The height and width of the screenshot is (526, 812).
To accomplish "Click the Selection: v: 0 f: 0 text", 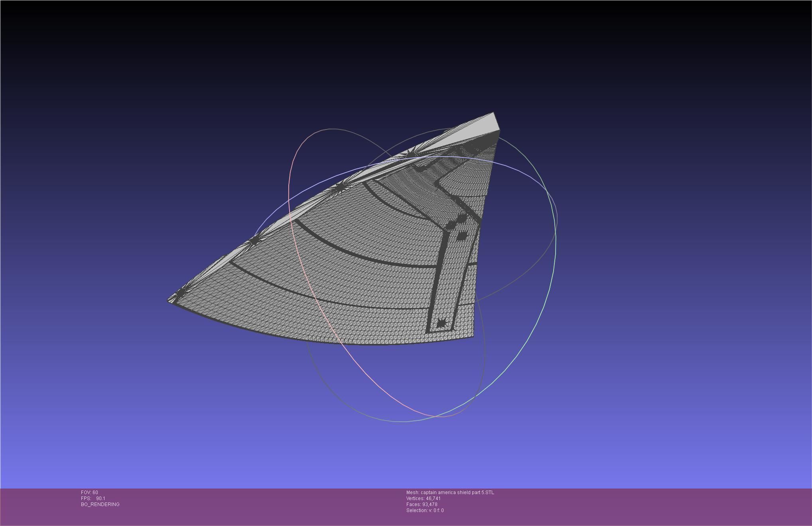I will coord(425,510).
